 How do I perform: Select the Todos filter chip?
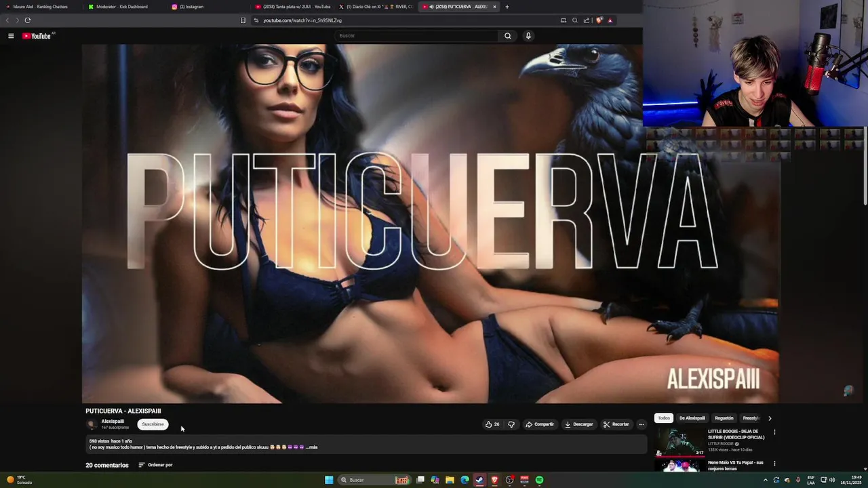[664, 418]
